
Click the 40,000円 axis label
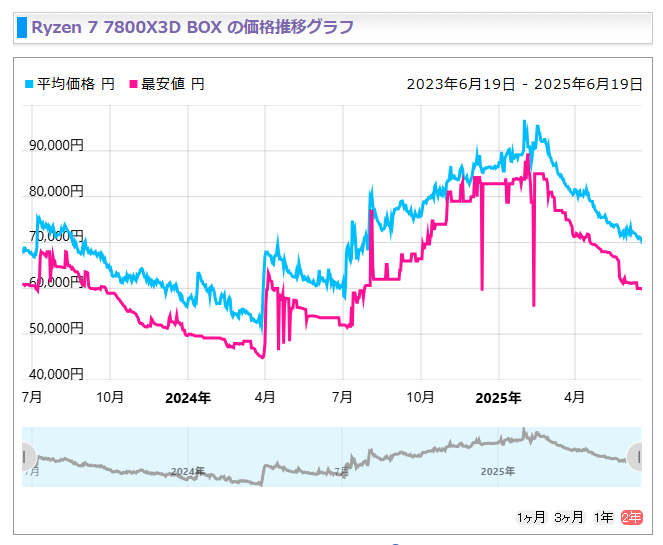point(56,374)
